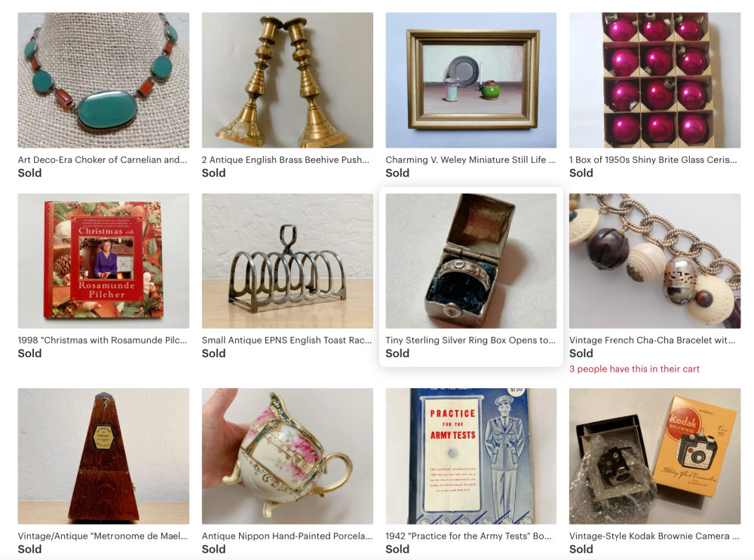View the Metronome de Maelzel image
This screenshot has width=754, height=560.
103,456
